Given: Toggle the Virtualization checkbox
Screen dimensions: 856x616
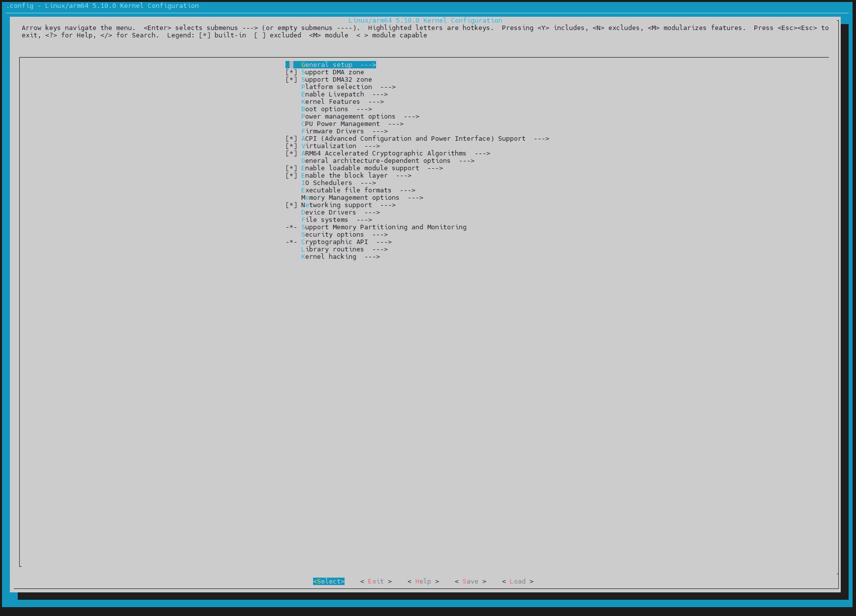Looking at the screenshot, I should pyautogui.click(x=291, y=146).
